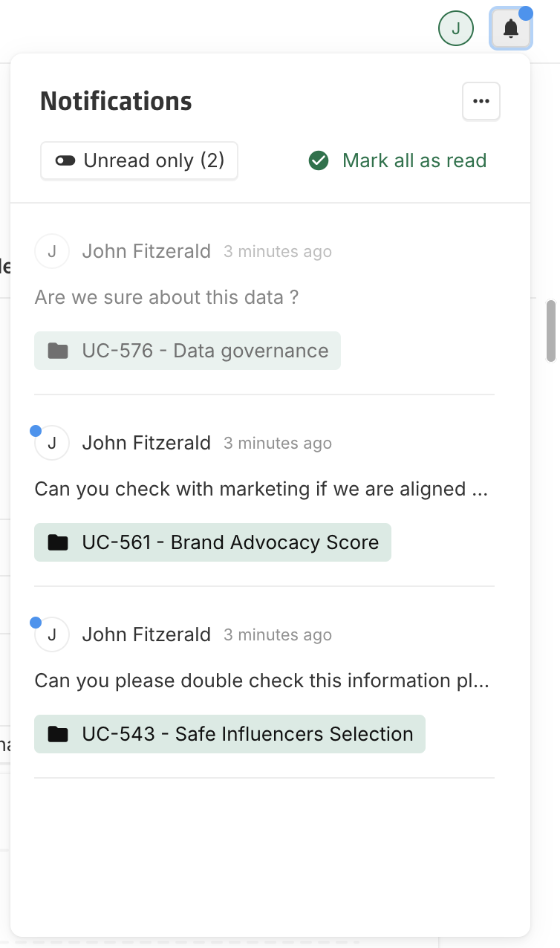This screenshot has width=560, height=948.
Task: Click the green checkmark beside Mark all as read
Action: [319, 160]
